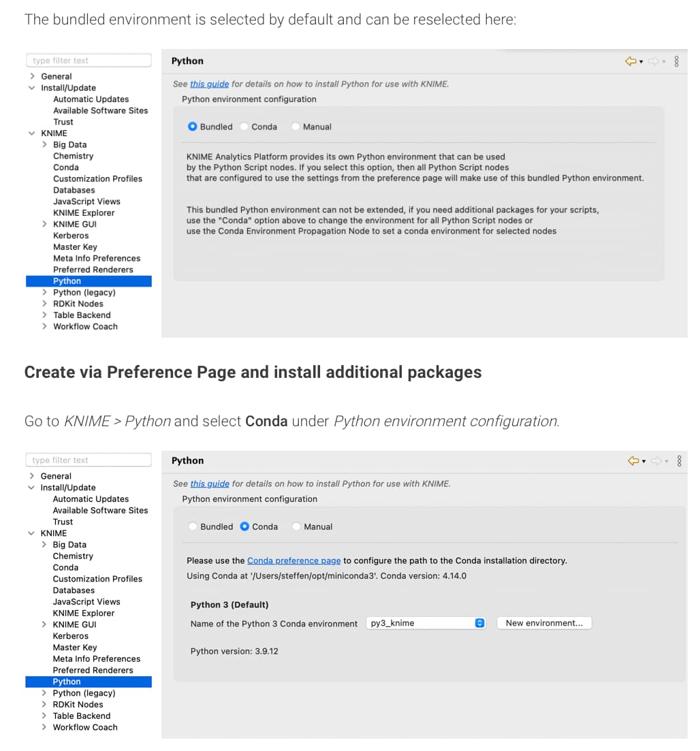
Task: Select Databases in the bottom tree
Action: pos(74,590)
